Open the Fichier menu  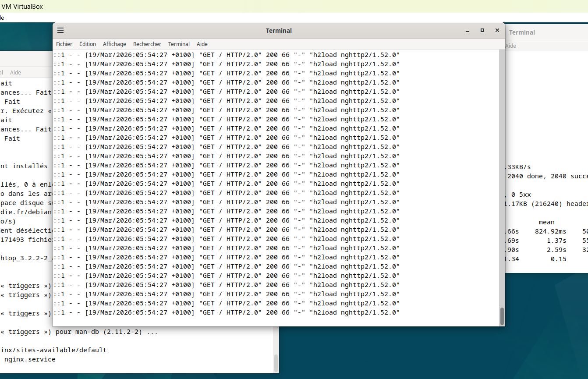pos(64,44)
